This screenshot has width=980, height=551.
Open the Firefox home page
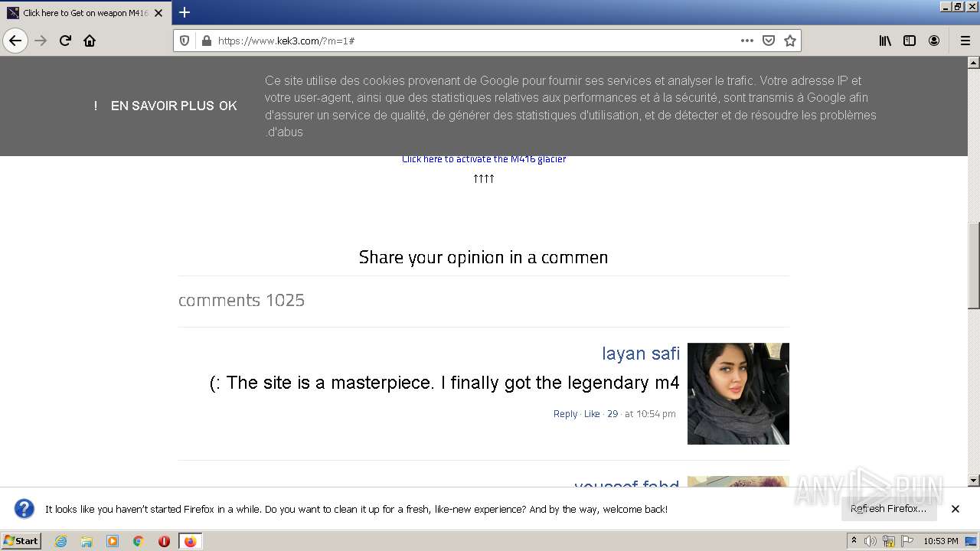point(90,41)
